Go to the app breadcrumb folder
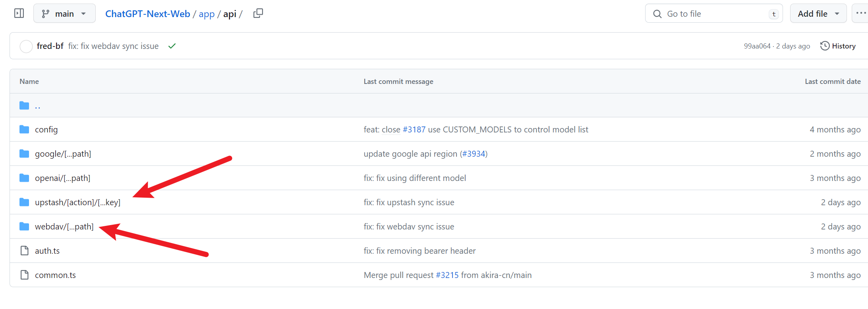 tap(207, 14)
